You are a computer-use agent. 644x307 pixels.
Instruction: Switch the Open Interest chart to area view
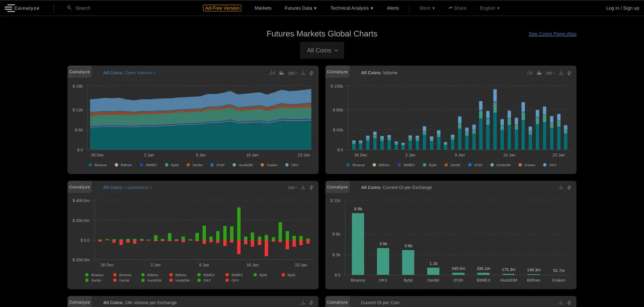(281, 73)
